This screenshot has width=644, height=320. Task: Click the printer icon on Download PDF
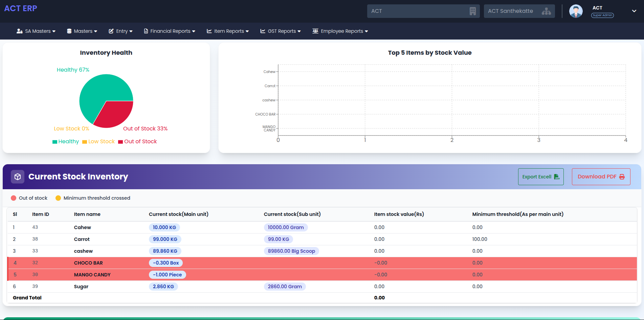coord(622,177)
